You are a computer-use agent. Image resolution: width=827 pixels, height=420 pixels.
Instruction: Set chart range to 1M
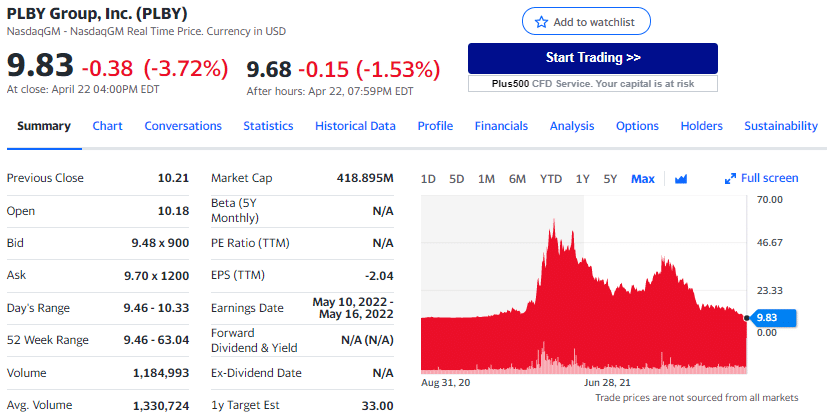tap(486, 179)
